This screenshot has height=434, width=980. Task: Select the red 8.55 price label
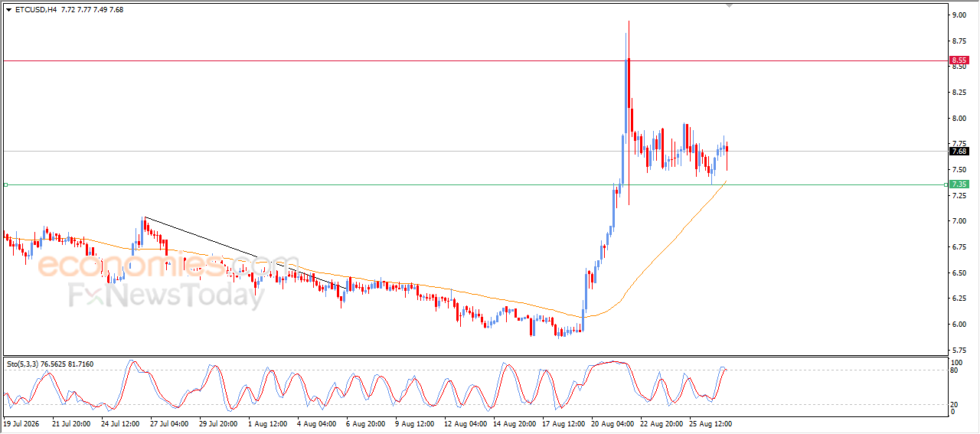[959, 60]
